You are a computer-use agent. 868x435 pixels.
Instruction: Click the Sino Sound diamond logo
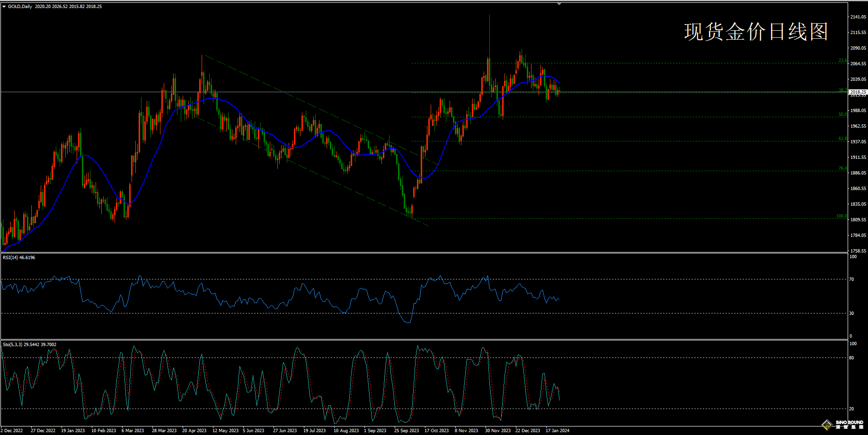click(827, 425)
